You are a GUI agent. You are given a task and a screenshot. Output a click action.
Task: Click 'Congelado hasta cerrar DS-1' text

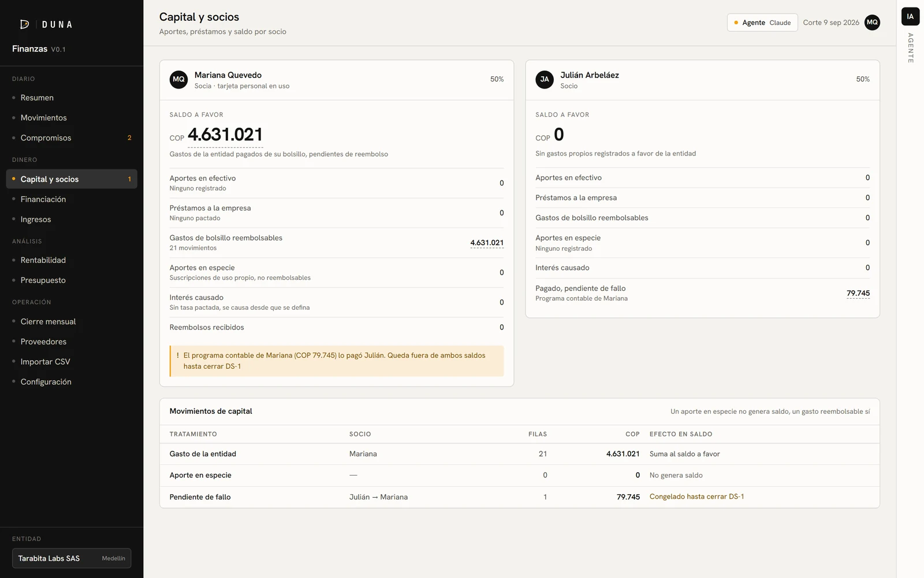pos(696,497)
